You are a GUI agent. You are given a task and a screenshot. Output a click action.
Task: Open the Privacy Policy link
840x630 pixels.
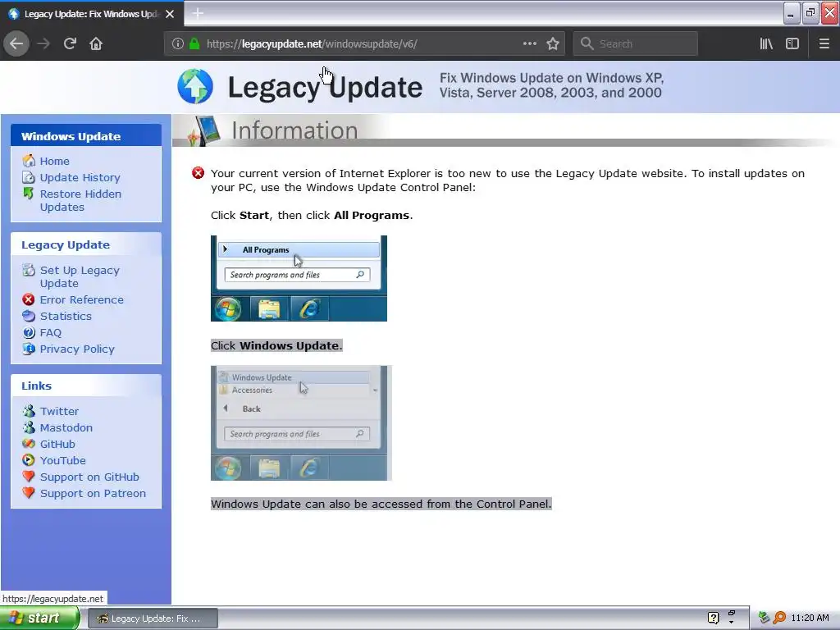(77, 349)
